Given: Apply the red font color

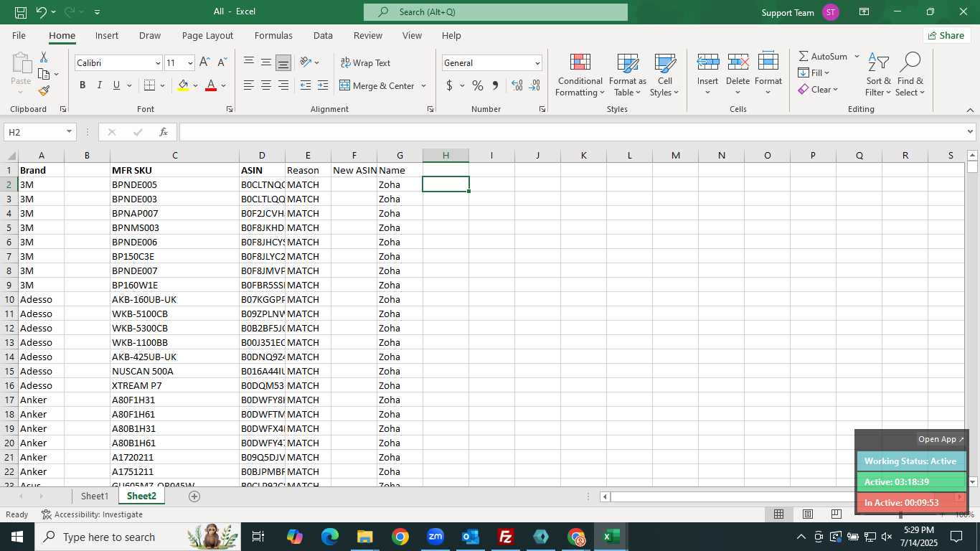Looking at the screenshot, I should click(x=211, y=85).
